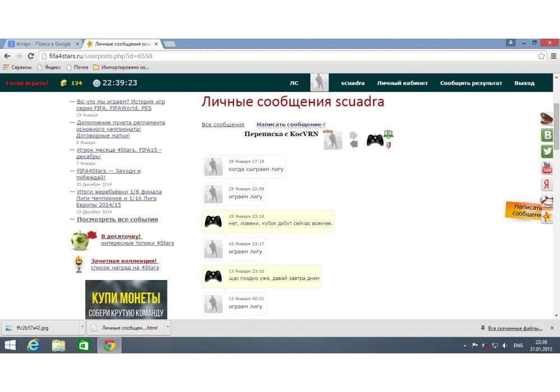This screenshot has width=560, height=392.
Task: Expand options for ffc2b57a42.jpg download
Action: coord(82,328)
